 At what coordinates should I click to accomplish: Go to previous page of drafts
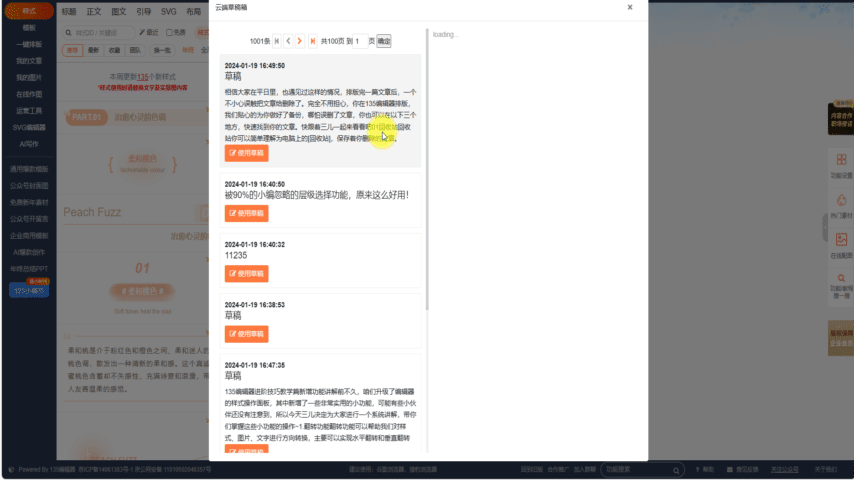(x=288, y=41)
